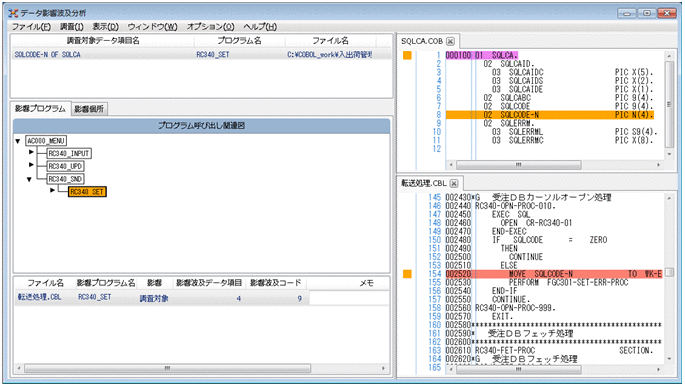Click the PERFORM FGC301-SET-ERR-PROC line

point(568,283)
